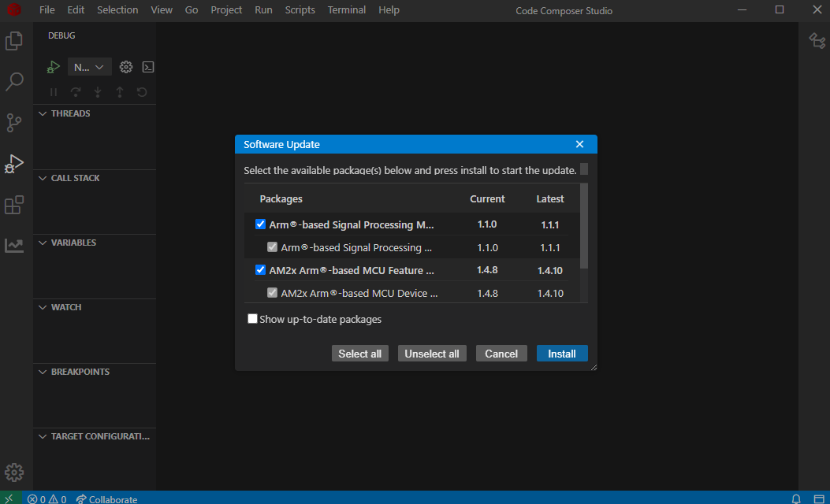
Task: Open the Run and Debug view
Action: [13, 164]
